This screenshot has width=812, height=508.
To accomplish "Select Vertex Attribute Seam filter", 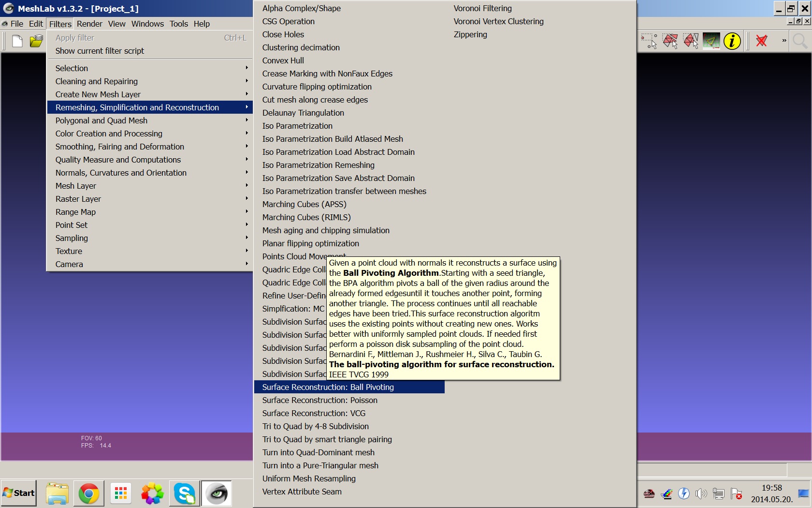I will pyautogui.click(x=349, y=492).
